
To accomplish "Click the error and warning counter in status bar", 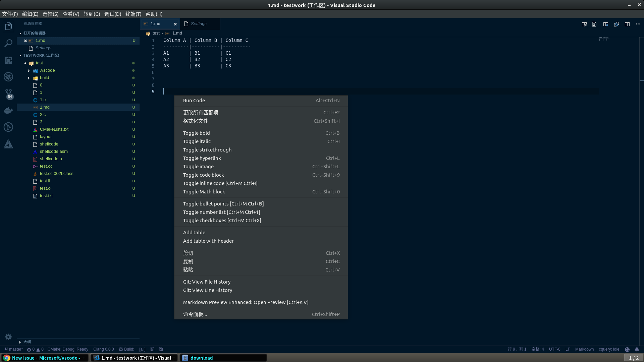I will click(x=35, y=349).
